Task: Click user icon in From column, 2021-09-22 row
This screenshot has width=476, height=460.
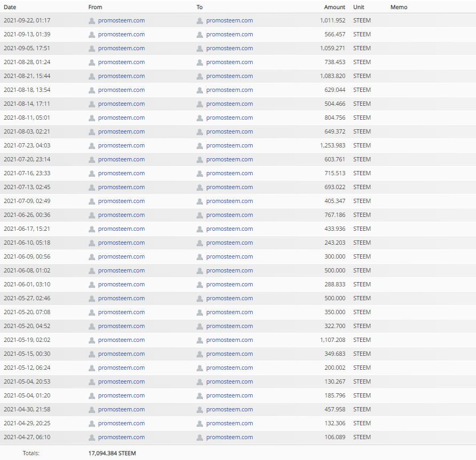Action: [92, 21]
